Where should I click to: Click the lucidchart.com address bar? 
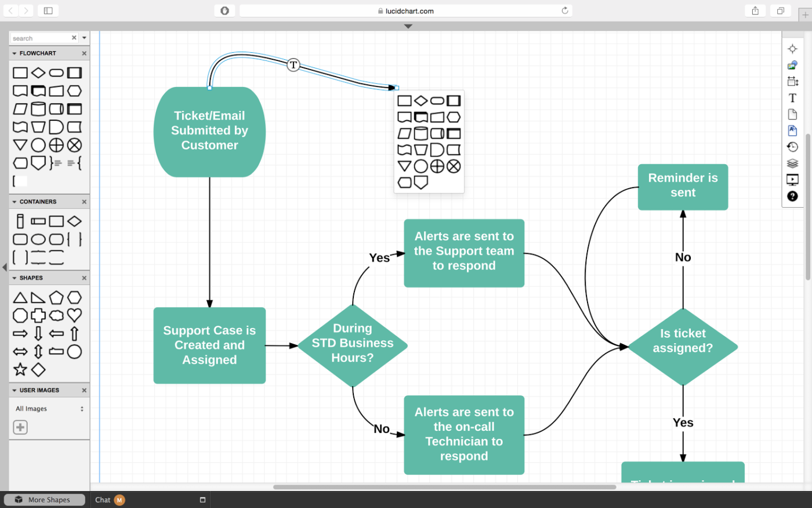(406, 10)
